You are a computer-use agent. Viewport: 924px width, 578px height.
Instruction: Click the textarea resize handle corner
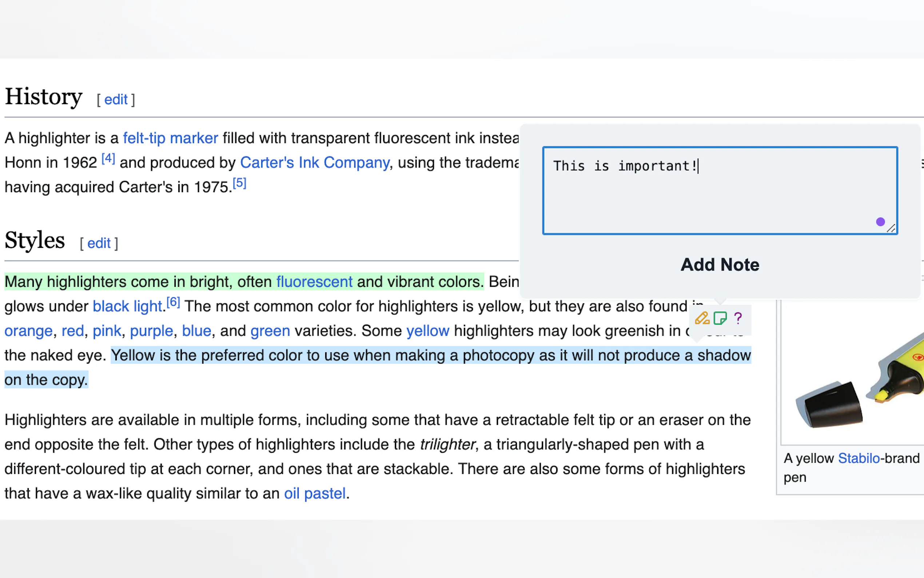pos(891,228)
